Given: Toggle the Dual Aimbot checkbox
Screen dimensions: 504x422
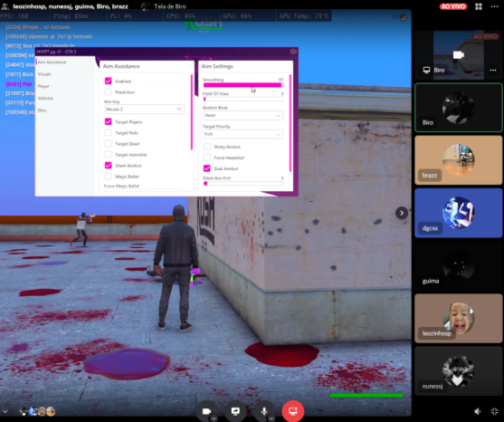Looking at the screenshot, I should [x=207, y=168].
